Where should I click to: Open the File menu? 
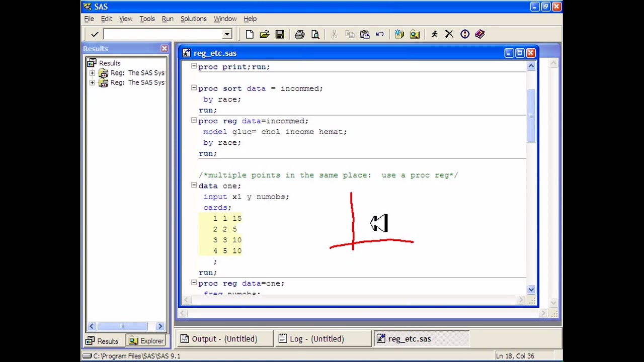point(89,19)
